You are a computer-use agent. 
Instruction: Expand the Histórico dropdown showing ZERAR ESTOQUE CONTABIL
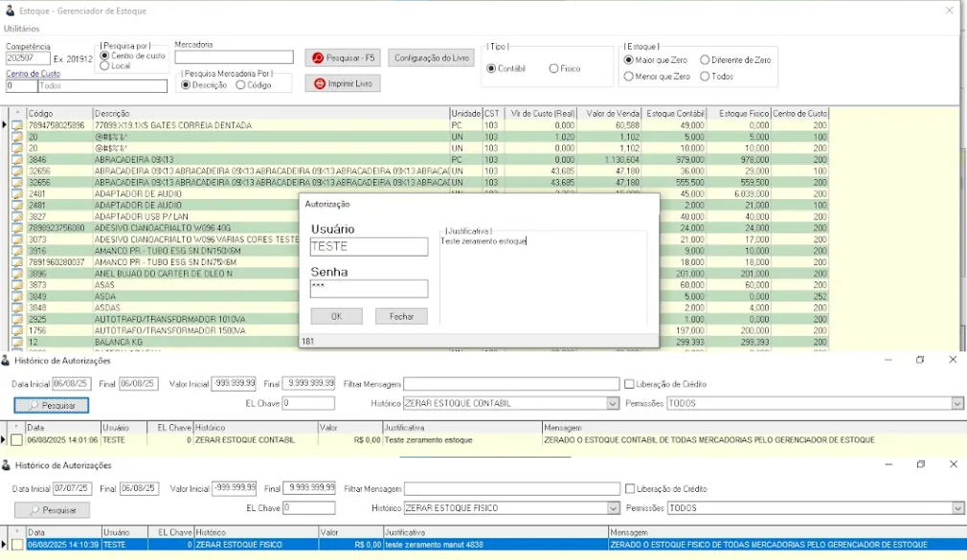(x=613, y=403)
